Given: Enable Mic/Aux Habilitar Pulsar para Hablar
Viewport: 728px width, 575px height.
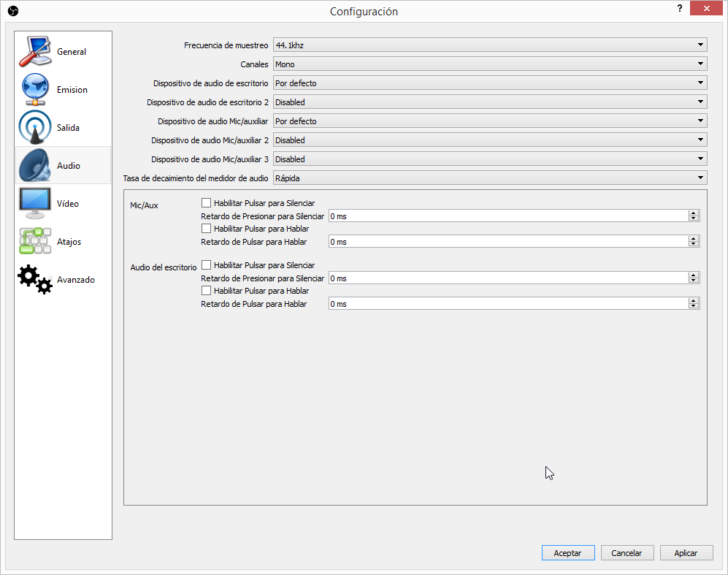Looking at the screenshot, I should [206, 229].
